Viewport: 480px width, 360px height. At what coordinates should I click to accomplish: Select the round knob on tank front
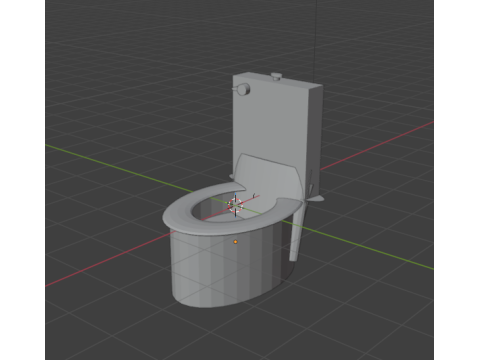pyautogui.click(x=243, y=89)
